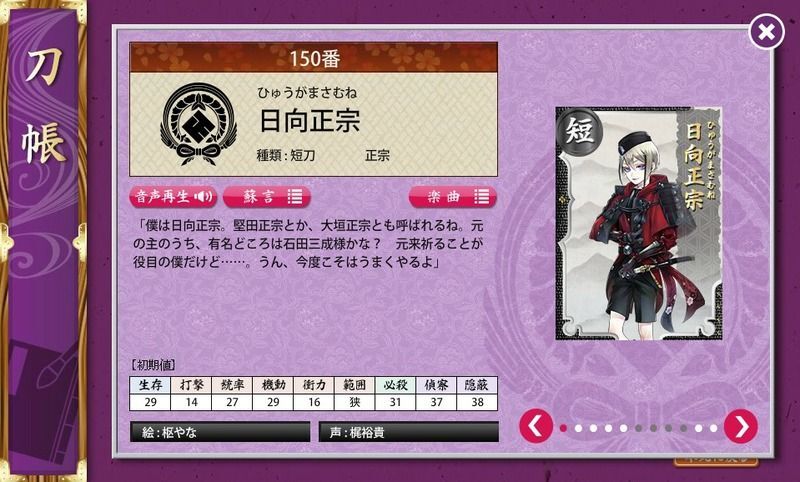Select the second pagination dot

(x=579, y=428)
